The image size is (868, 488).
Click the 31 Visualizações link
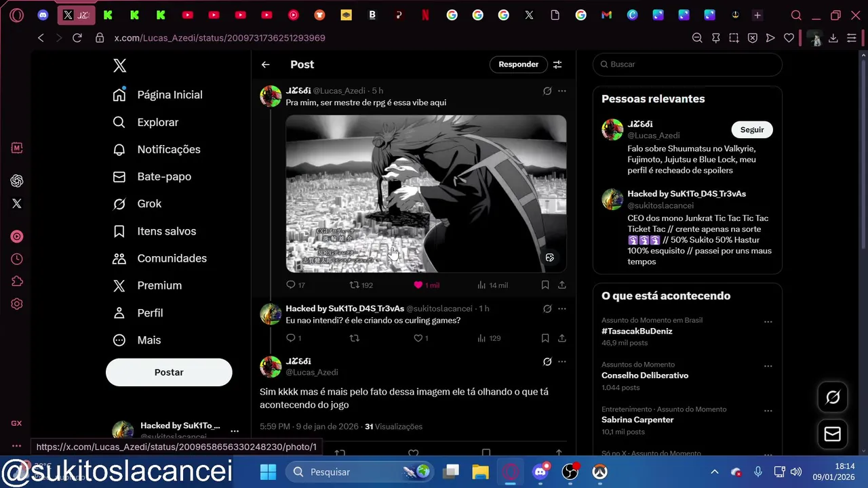click(x=393, y=426)
